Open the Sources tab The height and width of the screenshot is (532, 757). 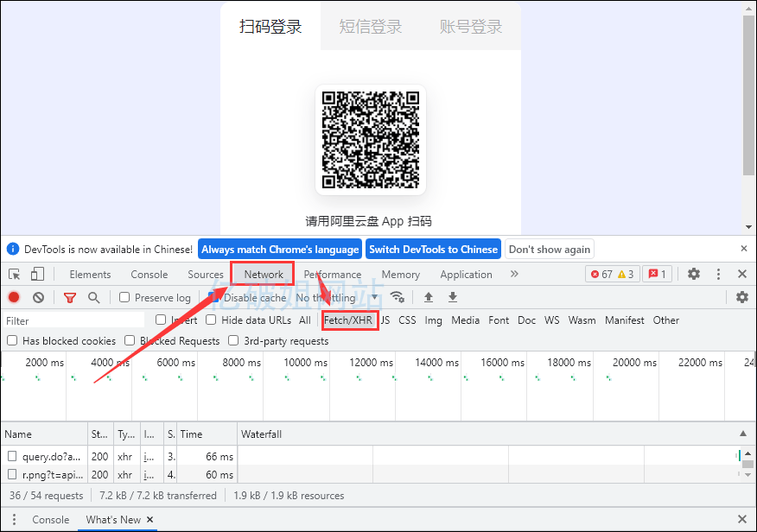point(206,275)
